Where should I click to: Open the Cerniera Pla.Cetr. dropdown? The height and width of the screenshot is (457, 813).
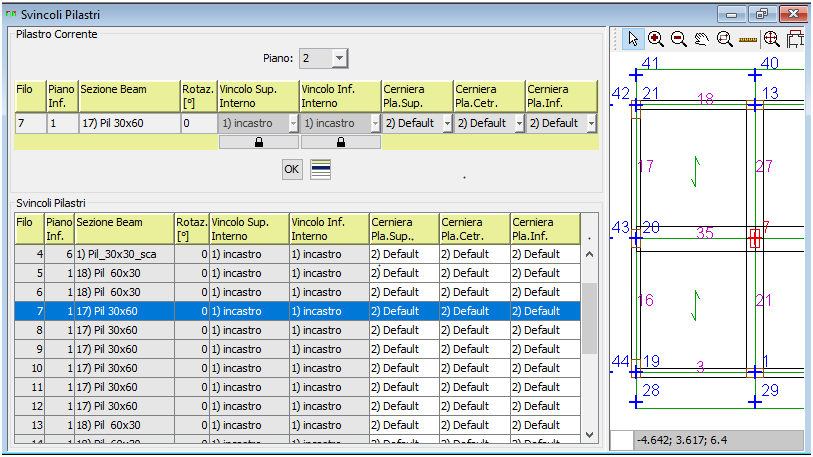tap(518, 124)
